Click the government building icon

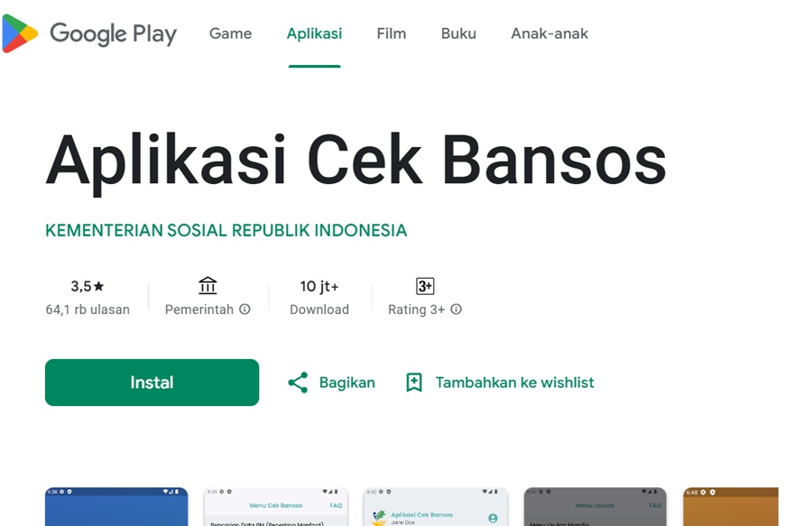coord(208,286)
